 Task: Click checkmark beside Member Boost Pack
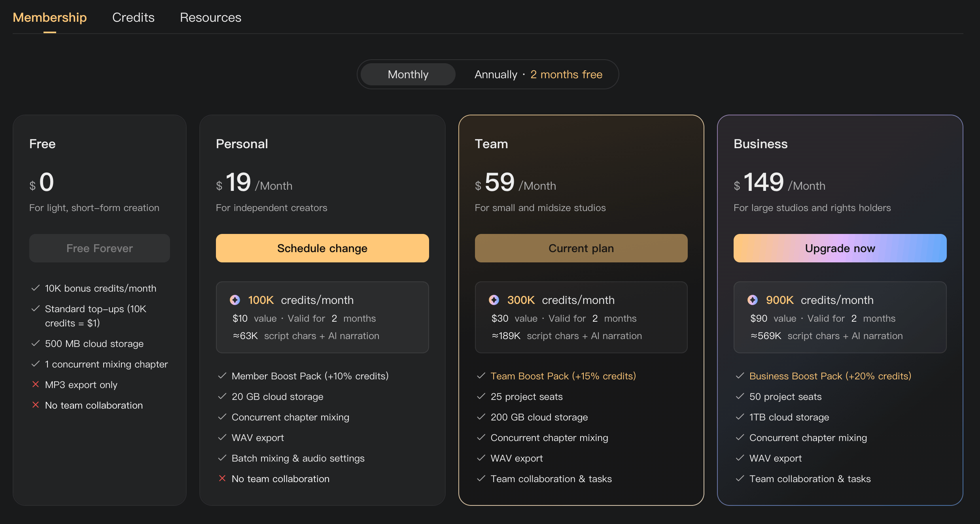(x=222, y=375)
